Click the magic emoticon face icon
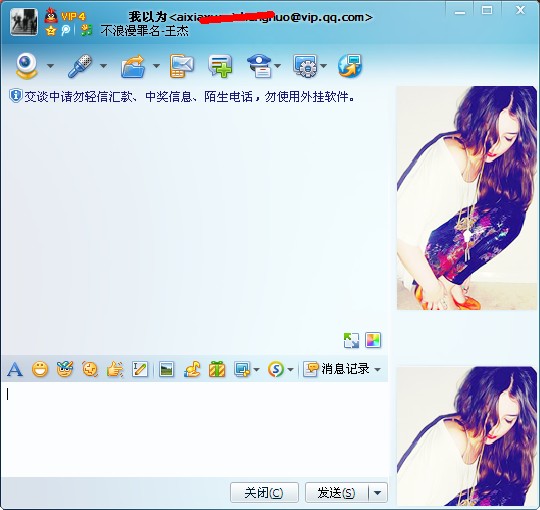 pos(65,369)
